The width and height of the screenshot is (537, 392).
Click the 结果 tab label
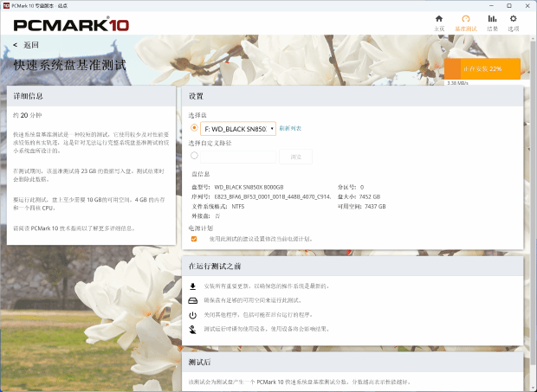point(492,29)
